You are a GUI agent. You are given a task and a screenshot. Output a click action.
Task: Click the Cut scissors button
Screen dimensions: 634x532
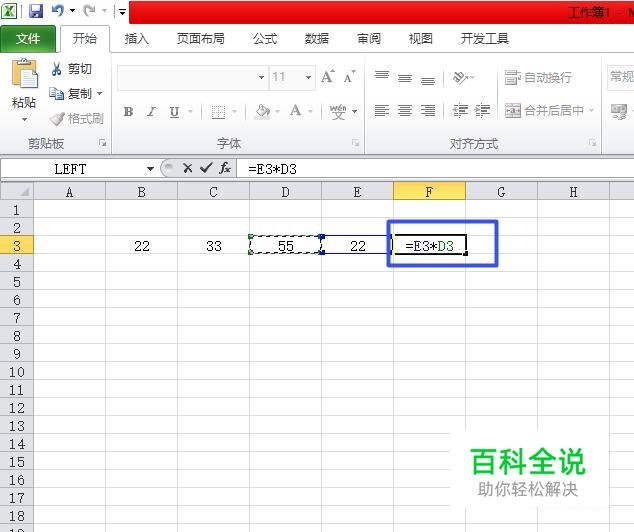tap(72, 69)
